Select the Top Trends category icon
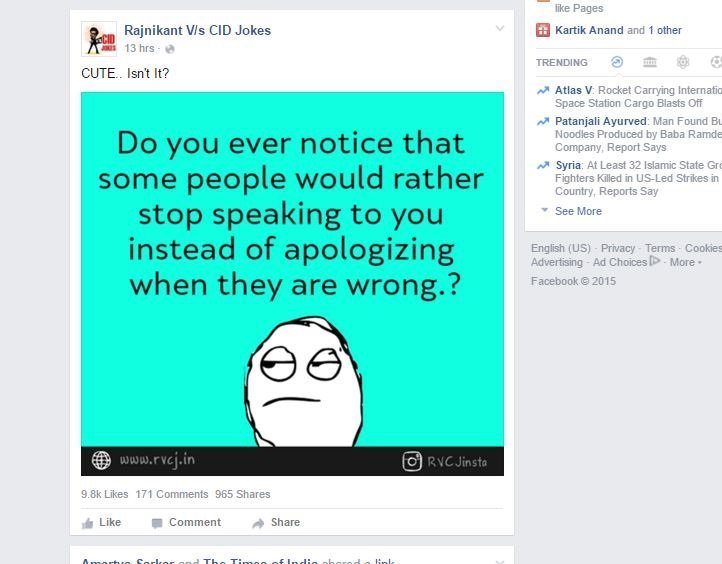 (617, 62)
